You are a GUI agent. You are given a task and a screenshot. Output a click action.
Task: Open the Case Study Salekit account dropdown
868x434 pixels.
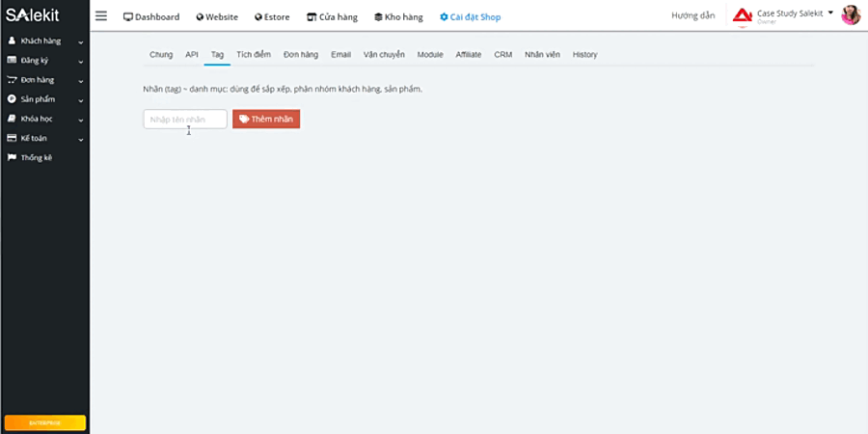[x=795, y=14]
